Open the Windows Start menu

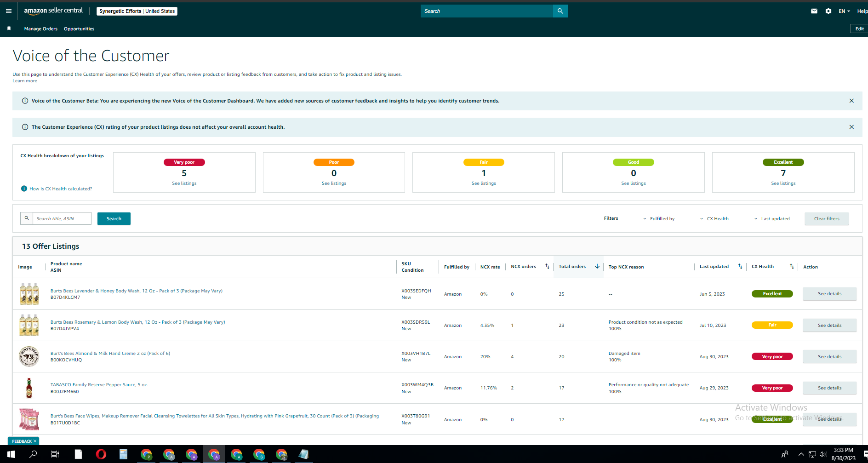11,454
